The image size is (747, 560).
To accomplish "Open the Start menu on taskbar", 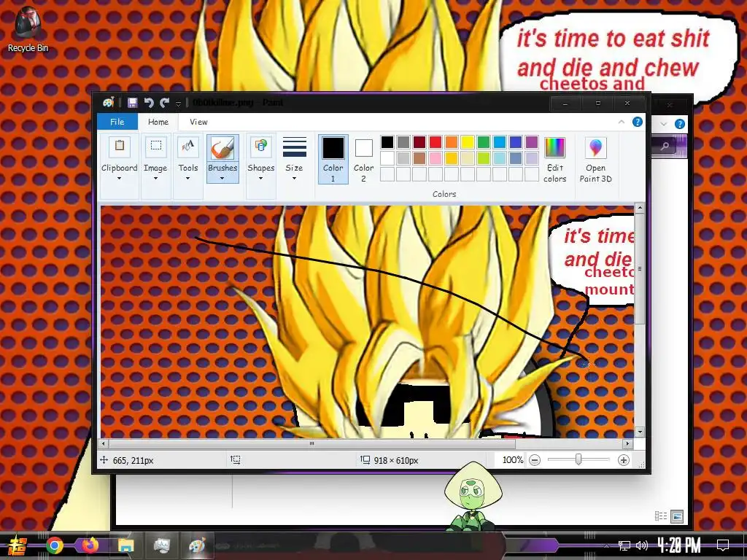I will [x=16, y=545].
